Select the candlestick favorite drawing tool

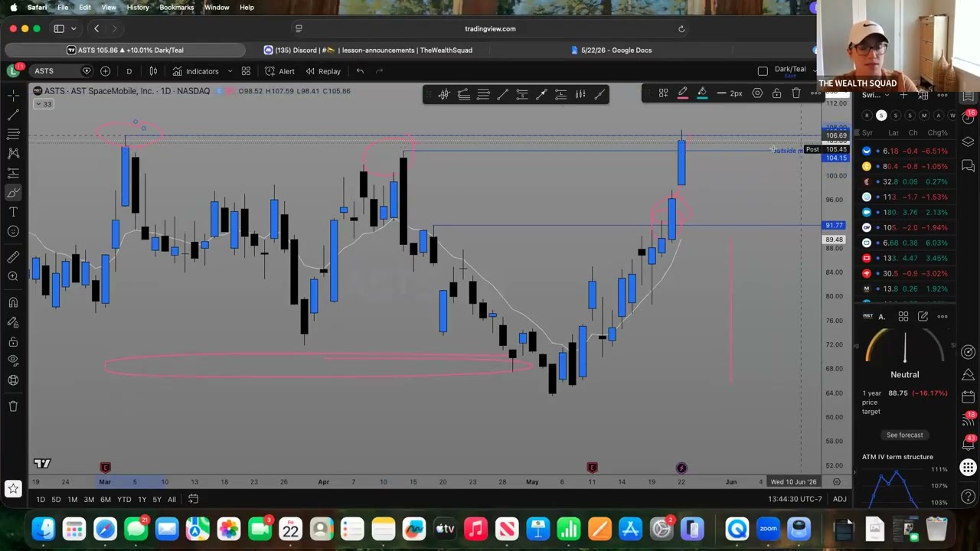tap(444, 94)
